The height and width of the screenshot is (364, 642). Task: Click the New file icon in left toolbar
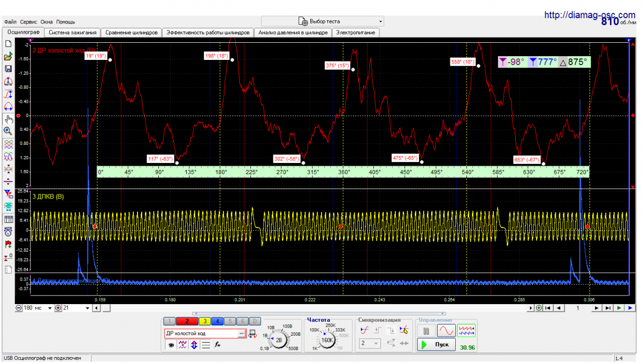pos(8,44)
